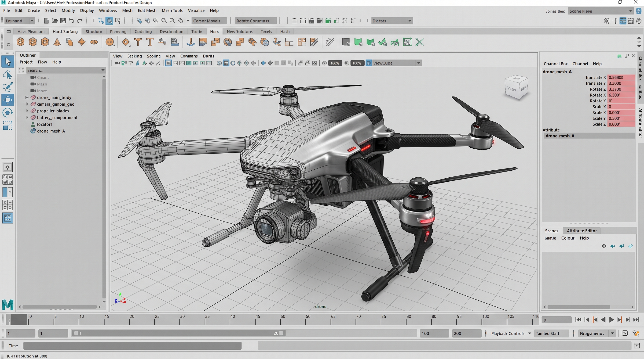Toggle the wireframe display button in viewport toolbar
This screenshot has height=359, width=644.
(168, 63)
